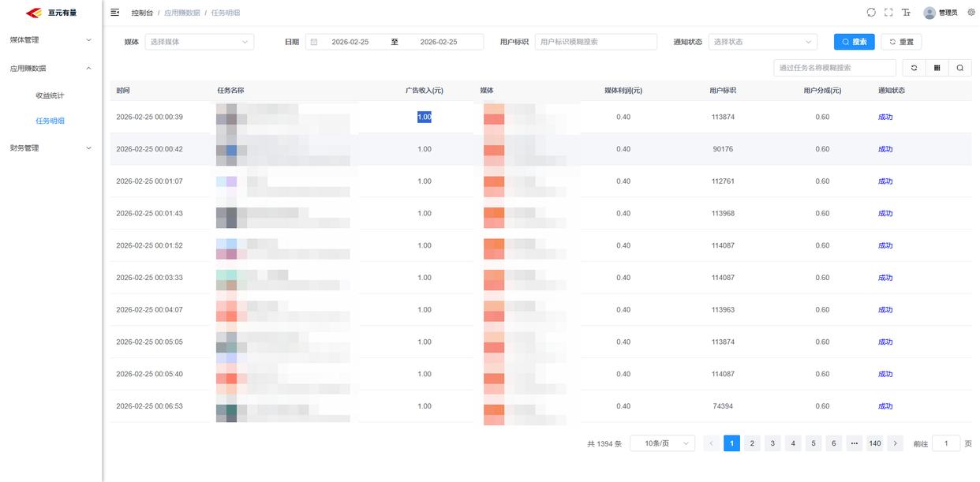Click the 广告收入(元) column header
Image resolution: width=980 pixels, height=482 pixels.
click(x=425, y=91)
